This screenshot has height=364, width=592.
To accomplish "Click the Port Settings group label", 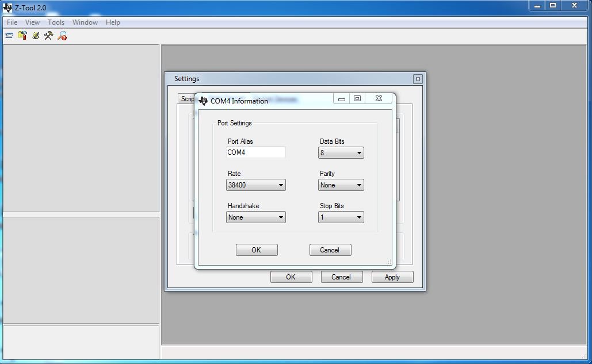I will point(235,123).
